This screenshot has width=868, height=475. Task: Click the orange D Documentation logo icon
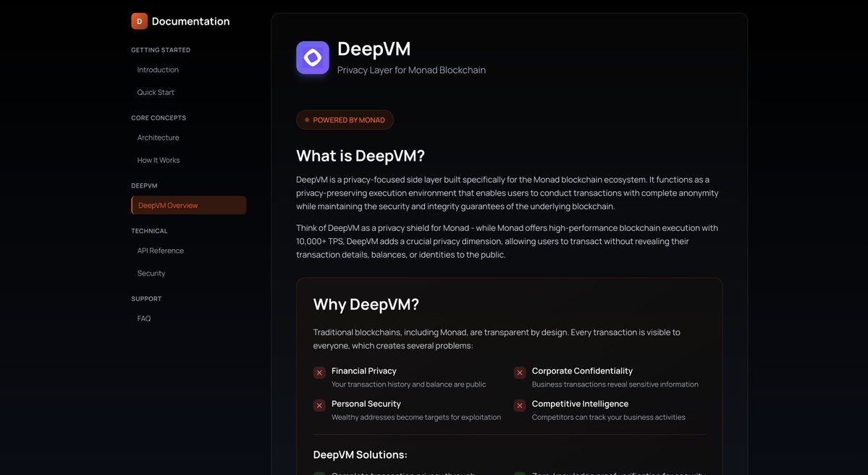pyautogui.click(x=140, y=21)
